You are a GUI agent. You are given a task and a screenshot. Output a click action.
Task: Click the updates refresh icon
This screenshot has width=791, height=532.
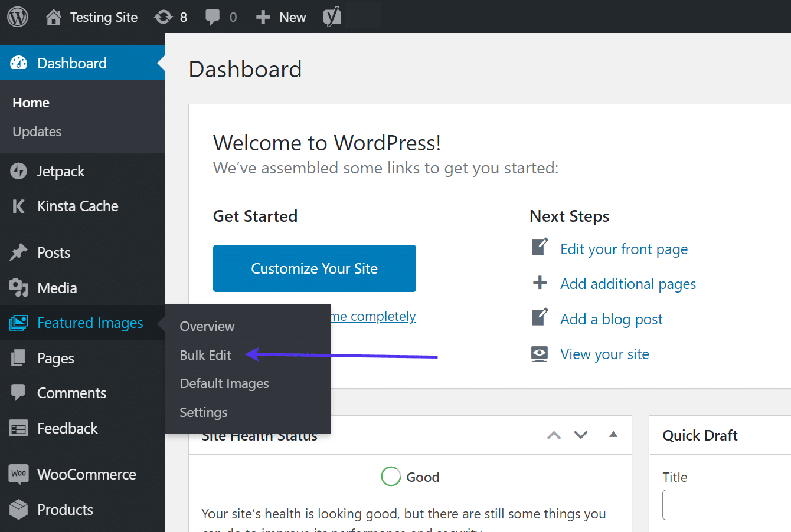point(164,17)
